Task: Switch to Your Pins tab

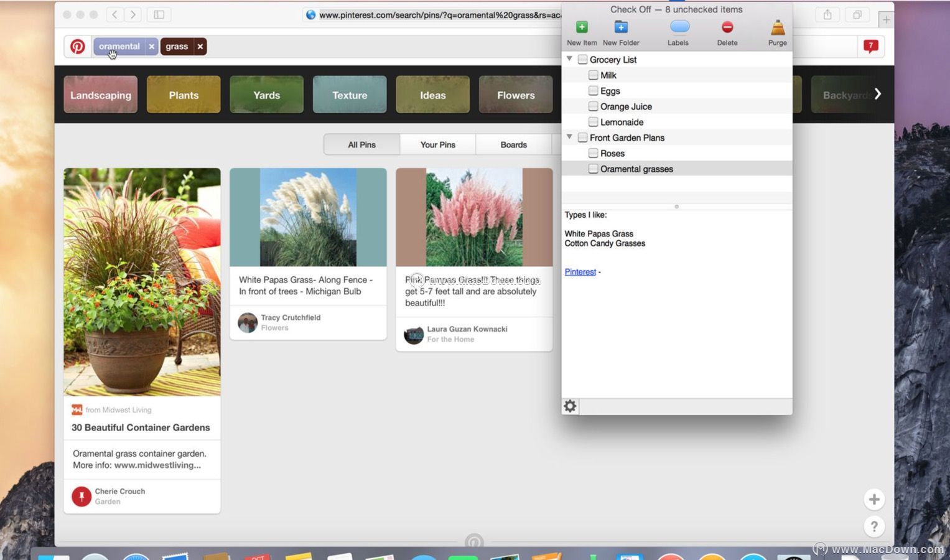Action: click(438, 144)
